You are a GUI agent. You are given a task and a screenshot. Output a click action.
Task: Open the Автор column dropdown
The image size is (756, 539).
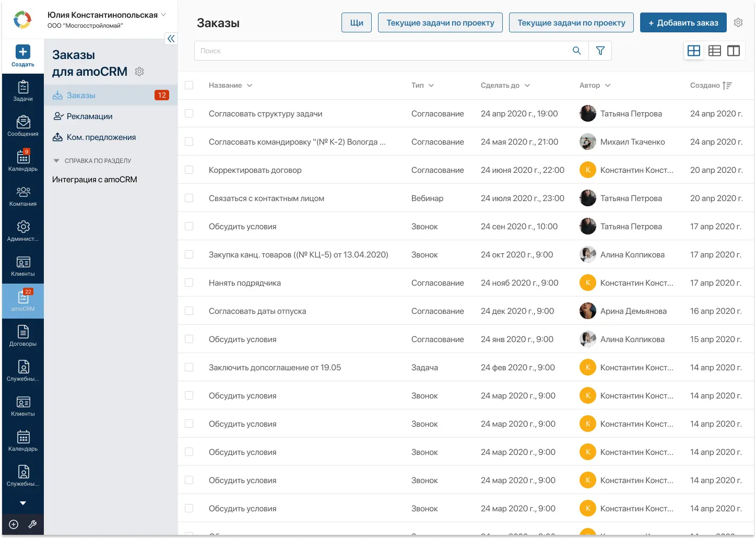tap(608, 85)
